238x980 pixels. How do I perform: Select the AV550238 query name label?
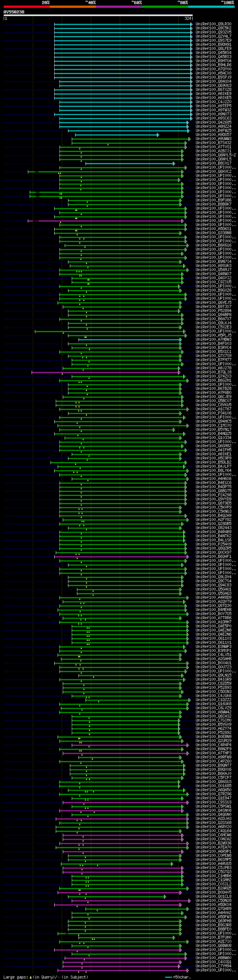coord(14,12)
